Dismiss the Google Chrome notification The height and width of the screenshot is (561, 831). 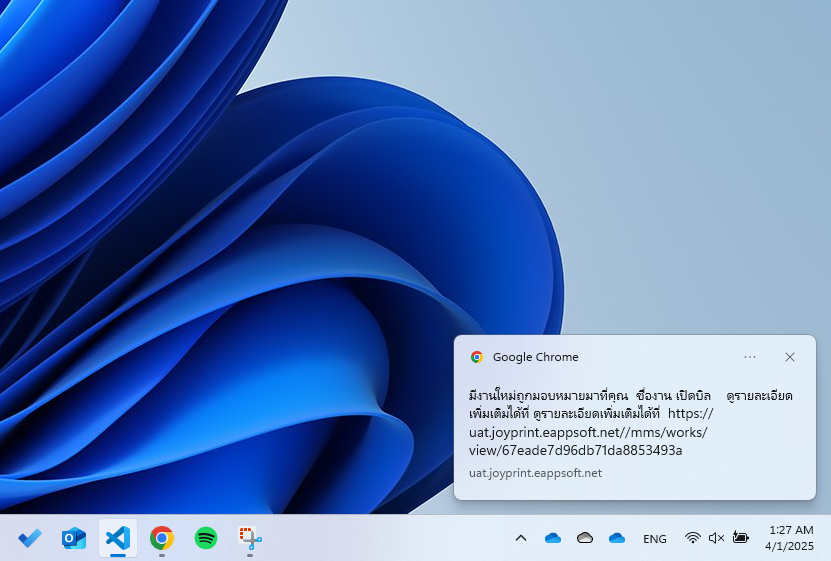click(x=790, y=357)
